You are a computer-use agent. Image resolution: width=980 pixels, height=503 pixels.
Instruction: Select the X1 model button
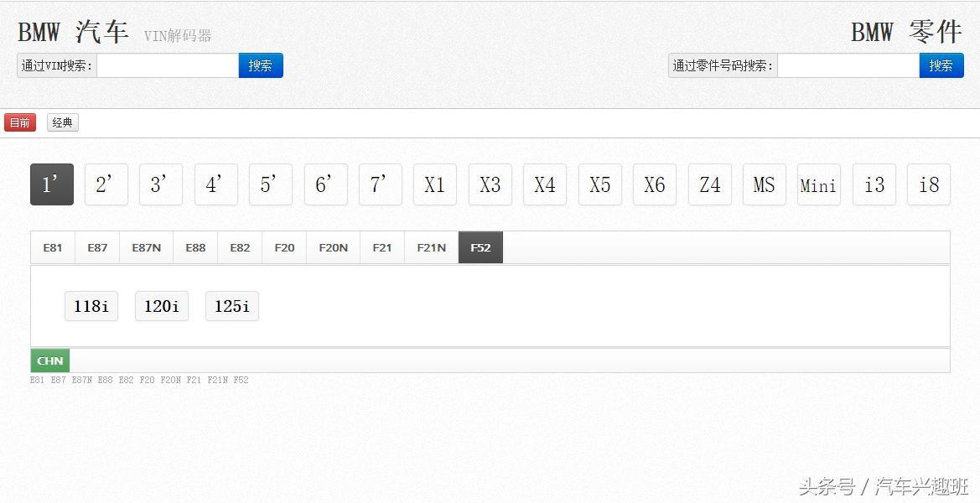[435, 184]
